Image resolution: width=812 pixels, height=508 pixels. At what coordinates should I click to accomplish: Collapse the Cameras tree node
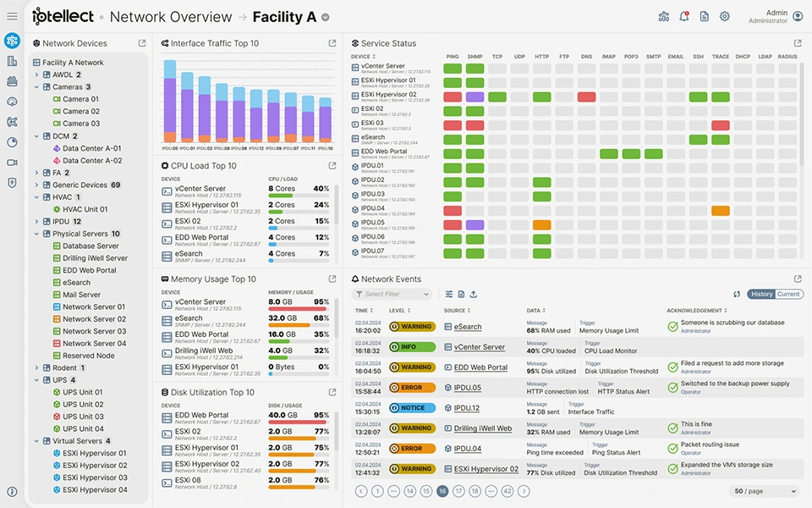coord(36,87)
